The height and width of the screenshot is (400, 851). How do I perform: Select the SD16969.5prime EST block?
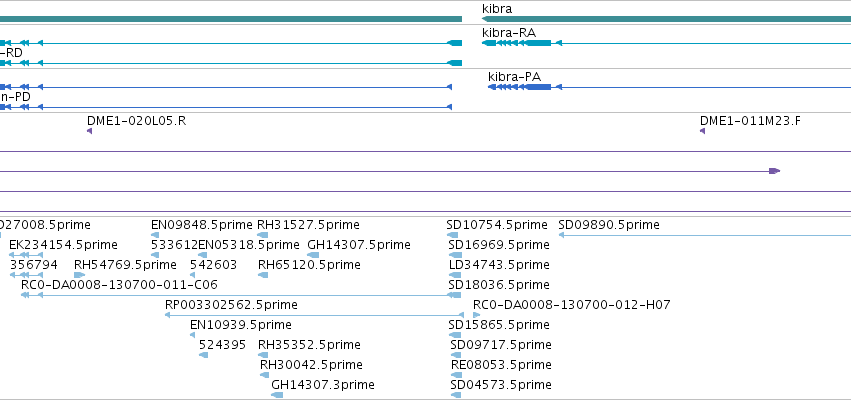tap(455, 255)
